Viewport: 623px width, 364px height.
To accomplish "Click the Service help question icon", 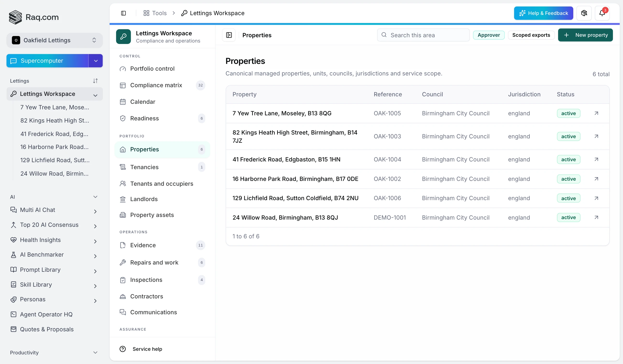I will [123, 349].
